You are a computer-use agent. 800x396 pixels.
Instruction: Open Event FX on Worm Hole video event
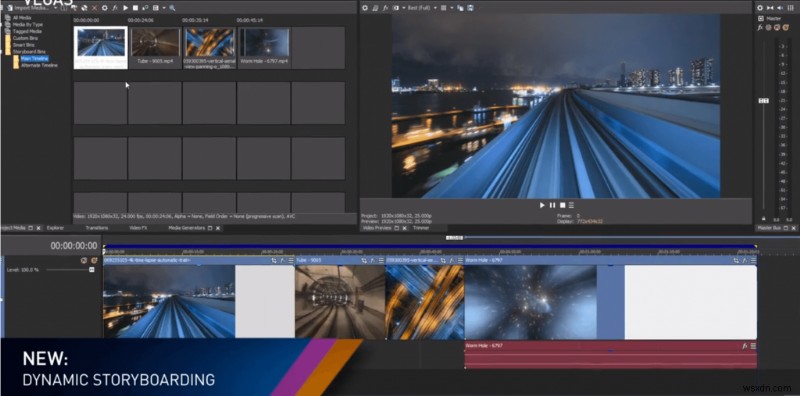click(x=745, y=260)
